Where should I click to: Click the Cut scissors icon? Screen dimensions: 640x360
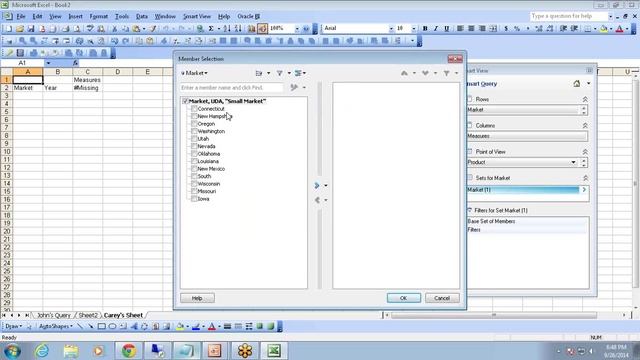(115, 29)
